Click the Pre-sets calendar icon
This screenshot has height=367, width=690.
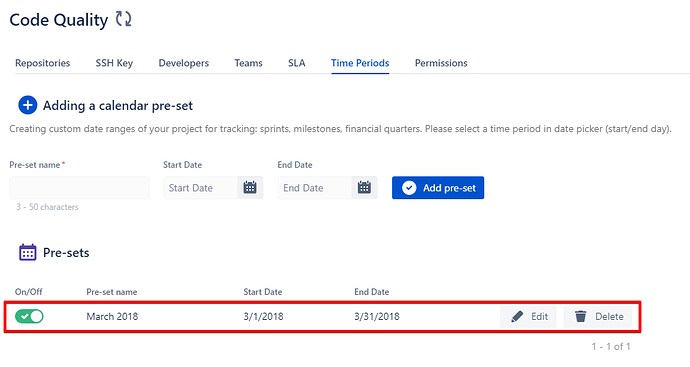pyautogui.click(x=28, y=253)
